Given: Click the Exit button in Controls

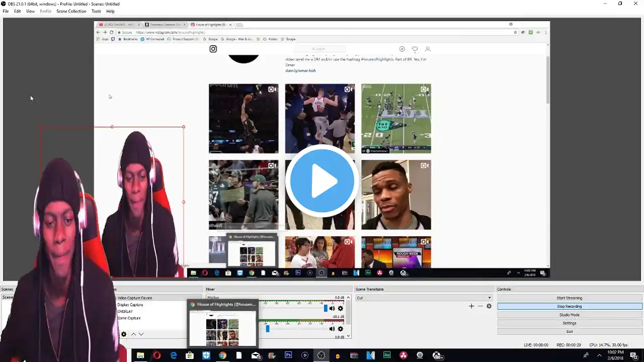Looking at the screenshot, I should (x=570, y=331).
